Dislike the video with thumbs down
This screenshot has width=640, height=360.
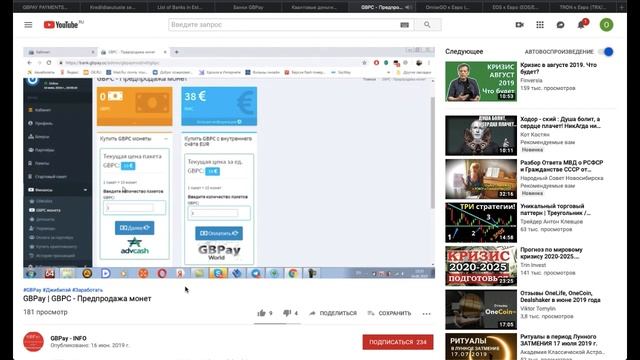[x=287, y=313]
